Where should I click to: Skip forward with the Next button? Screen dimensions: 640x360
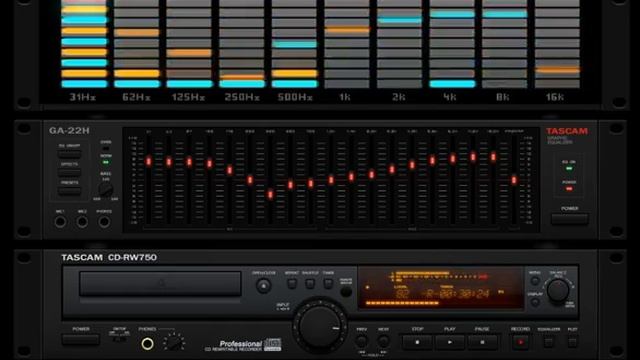pos(383,341)
